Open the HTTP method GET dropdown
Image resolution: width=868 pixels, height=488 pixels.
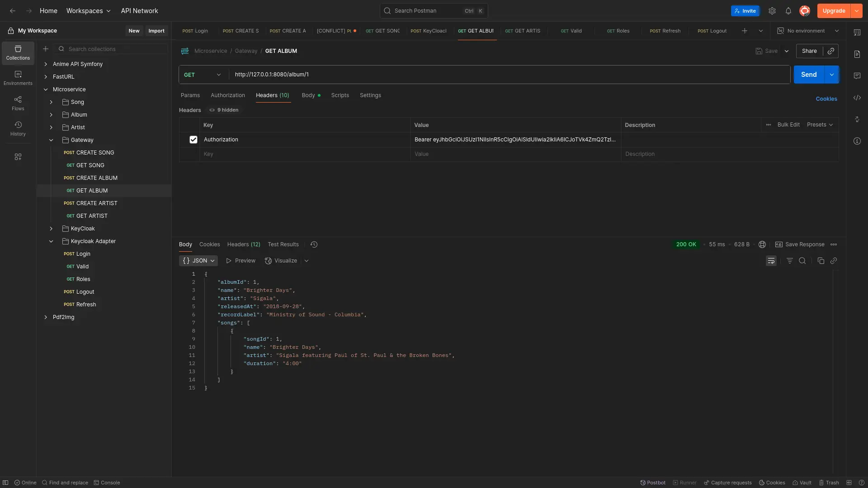pos(202,75)
